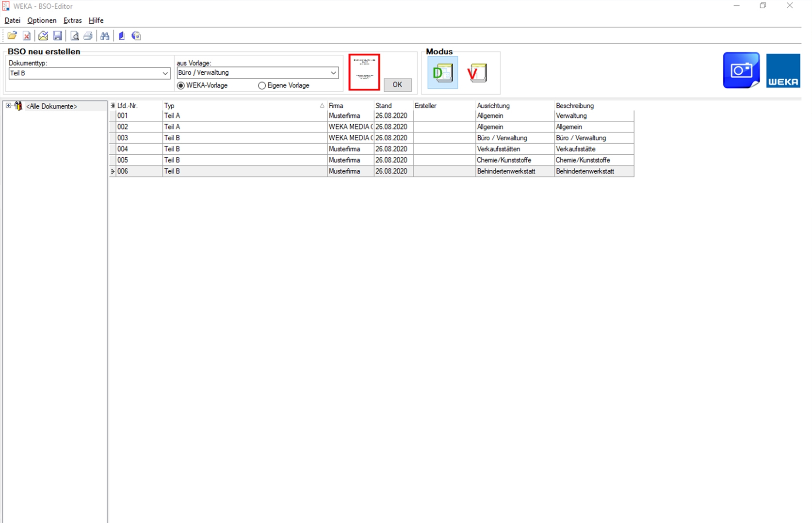This screenshot has width=812, height=523.
Task: Click the envelope with checkmark icon
Action: [x=43, y=36]
